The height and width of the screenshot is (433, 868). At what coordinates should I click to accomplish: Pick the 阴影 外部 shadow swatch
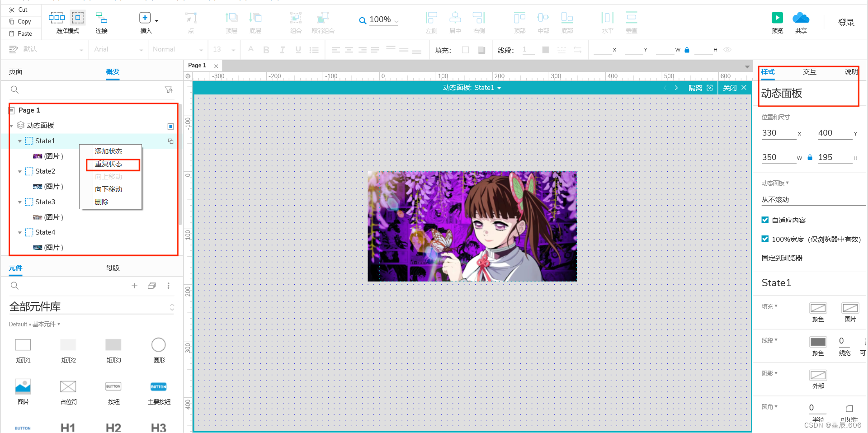pos(818,375)
